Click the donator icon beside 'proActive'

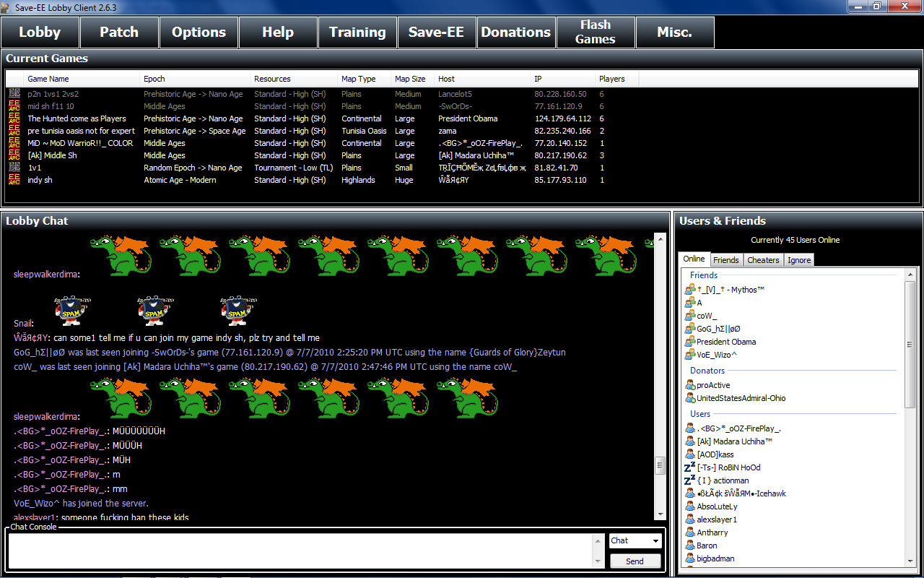click(690, 385)
